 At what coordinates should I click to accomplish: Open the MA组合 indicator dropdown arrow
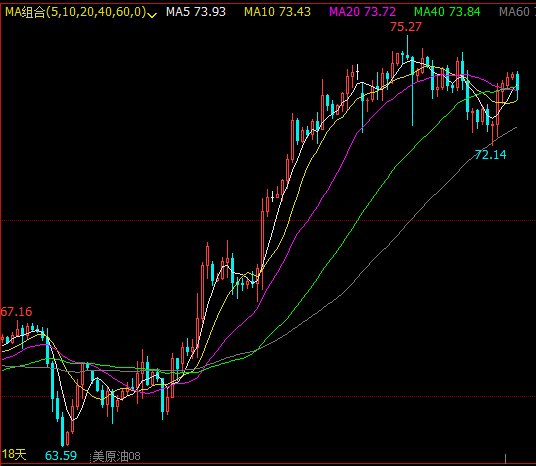[152, 14]
